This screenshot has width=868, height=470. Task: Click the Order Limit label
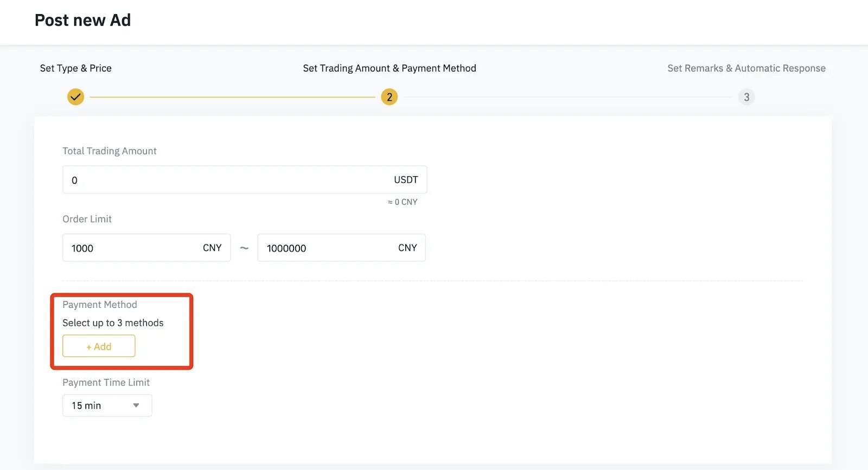pyautogui.click(x=87, y=219)
